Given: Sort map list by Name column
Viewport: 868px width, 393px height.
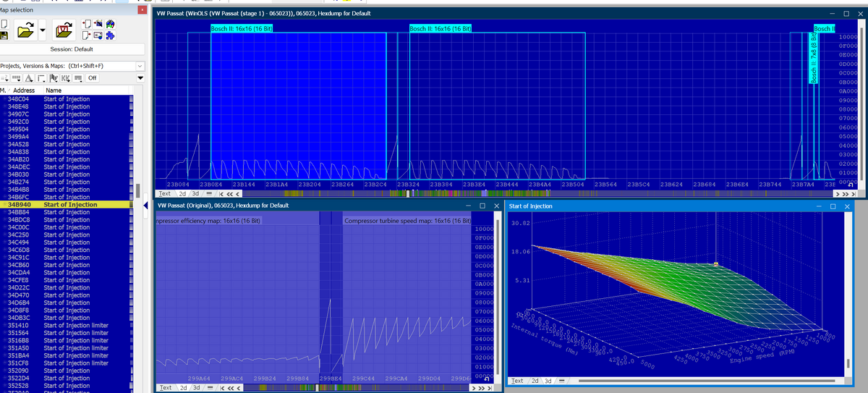Looking at the screenshot, I should pyautogui.click(x=54, y=90).
